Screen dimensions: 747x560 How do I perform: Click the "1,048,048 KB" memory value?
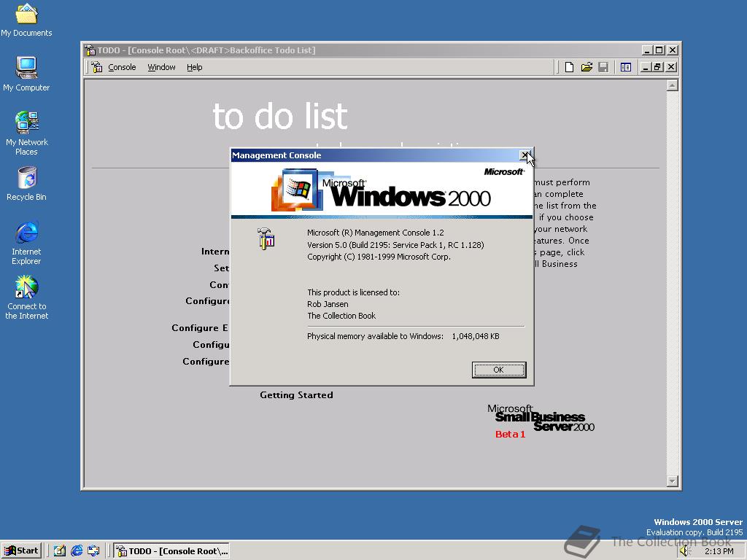point(476,336)
